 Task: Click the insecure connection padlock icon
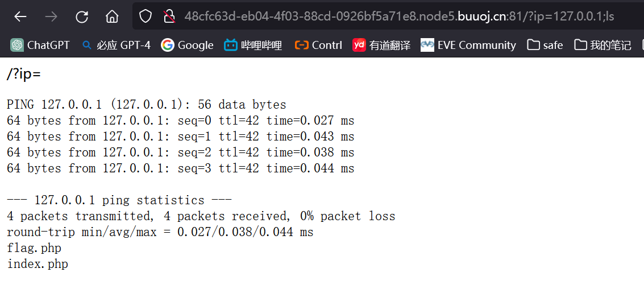(x=169, y=16)
